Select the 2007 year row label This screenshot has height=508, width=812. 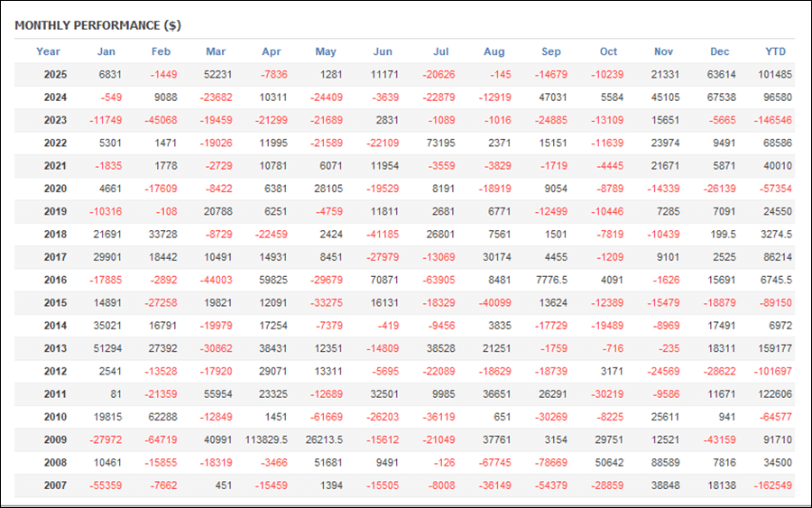point(56,485)
